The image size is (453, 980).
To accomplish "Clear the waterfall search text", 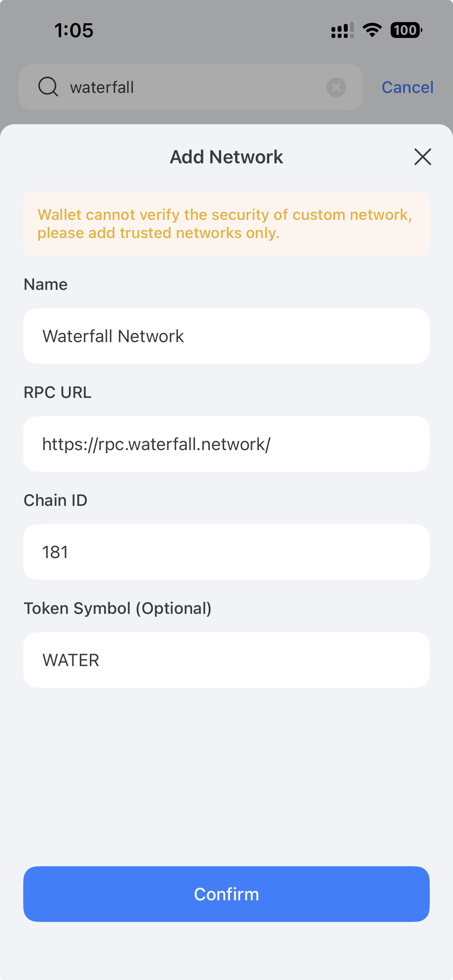I will click(x=336, y=87).
